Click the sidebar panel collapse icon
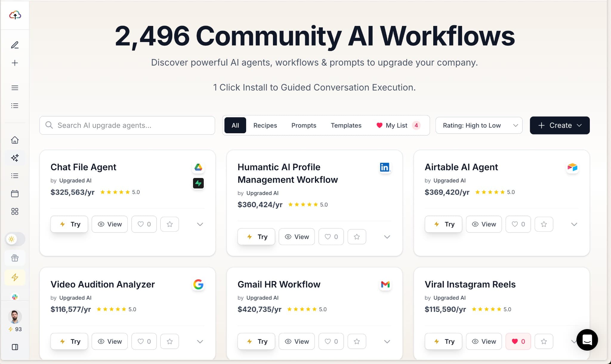 click(x=15, y=347)
